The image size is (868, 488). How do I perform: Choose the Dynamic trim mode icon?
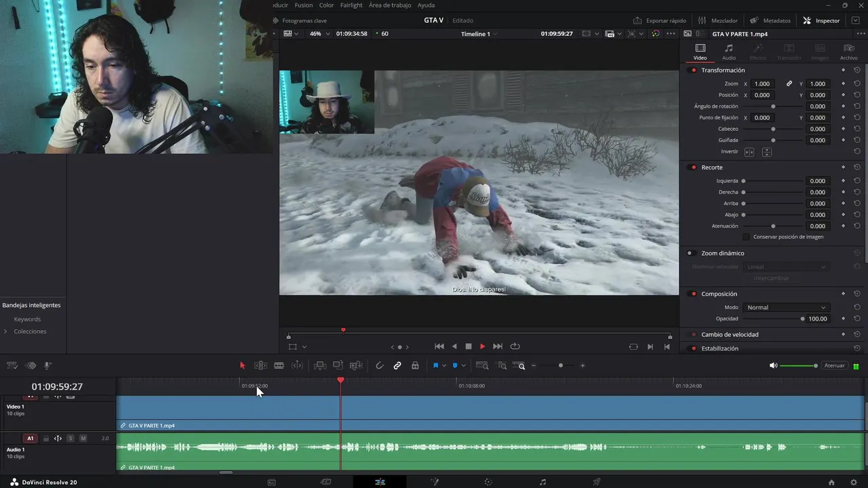[297, 365]
